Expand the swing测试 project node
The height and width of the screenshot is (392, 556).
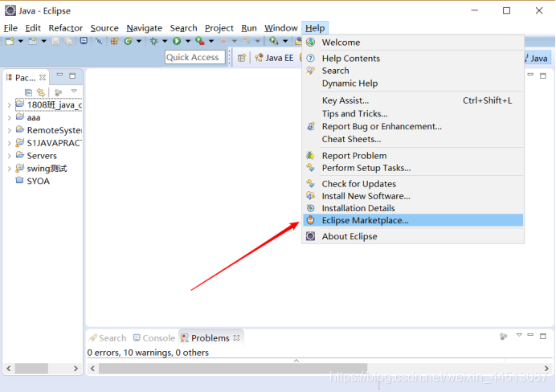9,169
